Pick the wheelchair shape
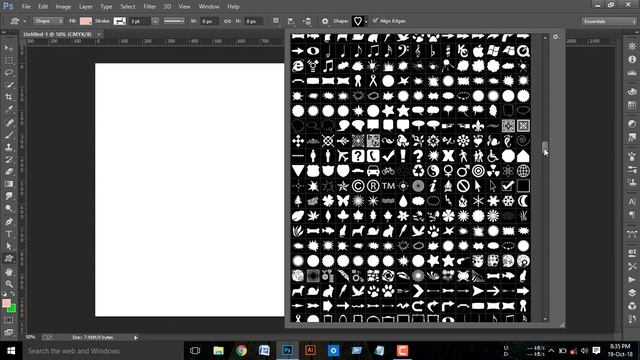The image size is (640, 360). pyautogui.click(x=493, y=156)
